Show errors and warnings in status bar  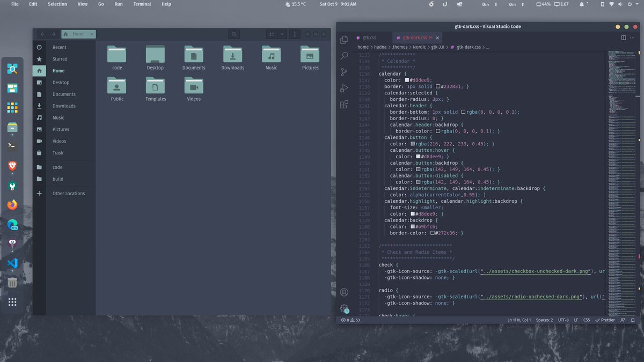click(350, 320)
